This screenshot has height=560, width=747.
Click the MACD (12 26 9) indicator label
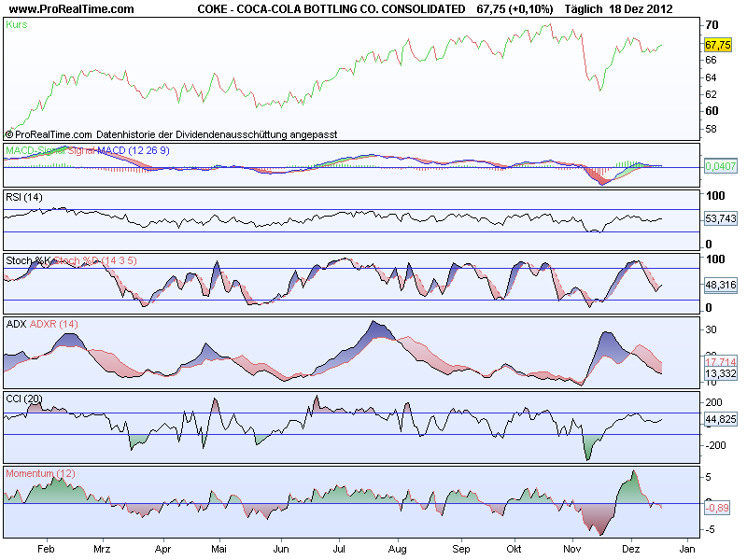click(x=134, y=150)
